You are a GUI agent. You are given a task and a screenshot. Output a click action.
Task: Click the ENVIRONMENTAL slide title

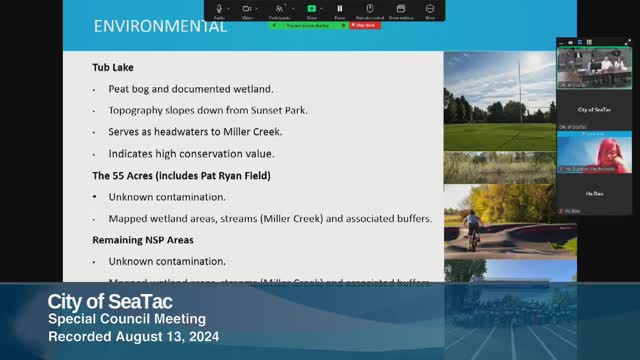[x=160, y=27]
